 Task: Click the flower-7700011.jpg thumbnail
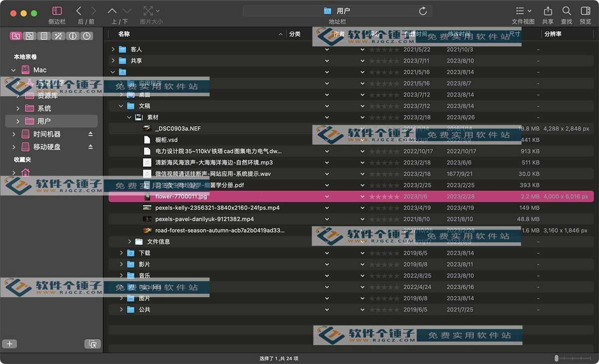click(147, 196)
